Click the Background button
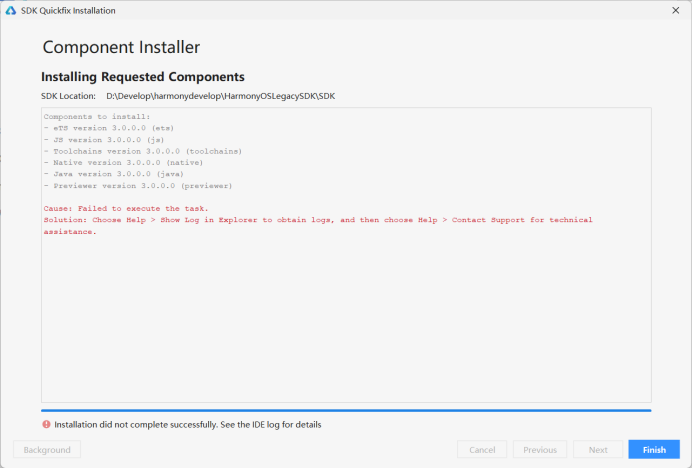Viewport: 692px width, 468px height. [x=47, y=450]
